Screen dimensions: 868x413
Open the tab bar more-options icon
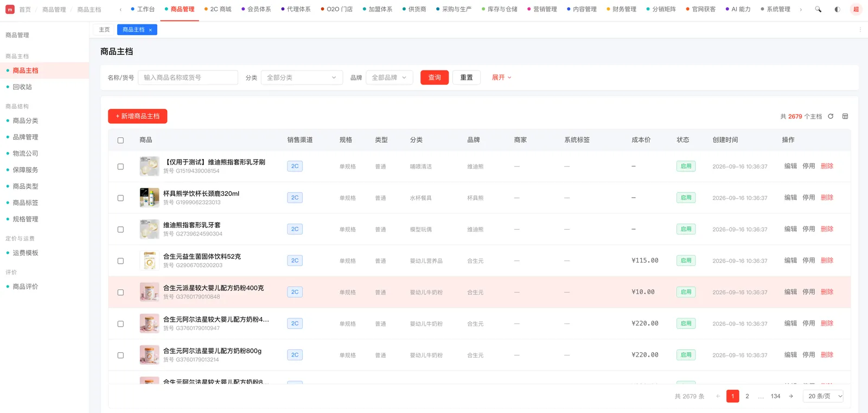point(860,30)
